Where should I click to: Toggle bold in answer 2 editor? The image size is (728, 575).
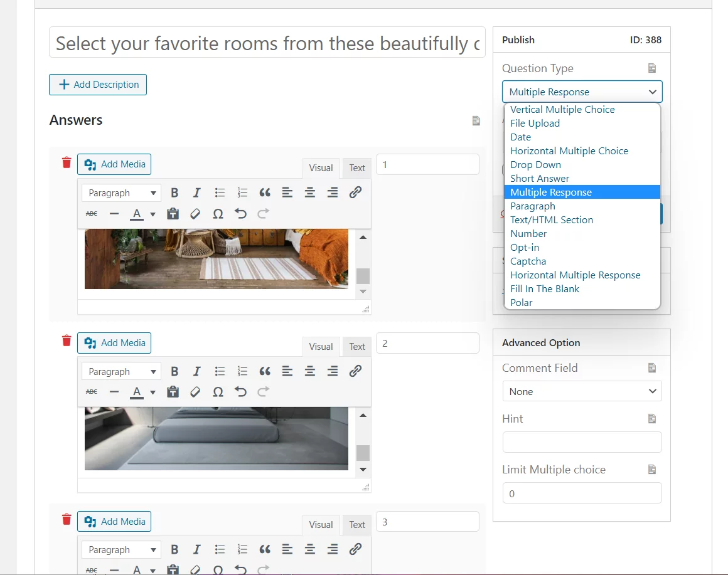[x=174, y=371]
